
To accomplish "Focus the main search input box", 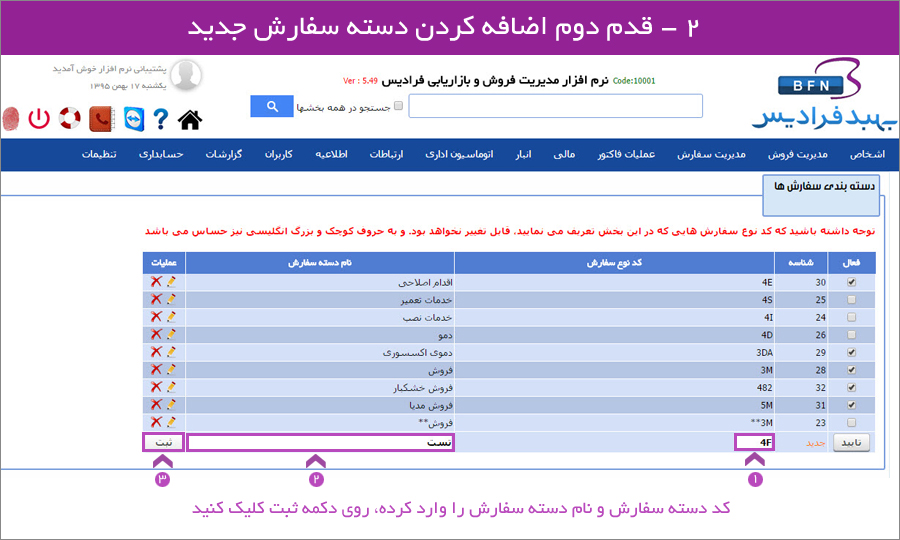I will pos(556,106).
